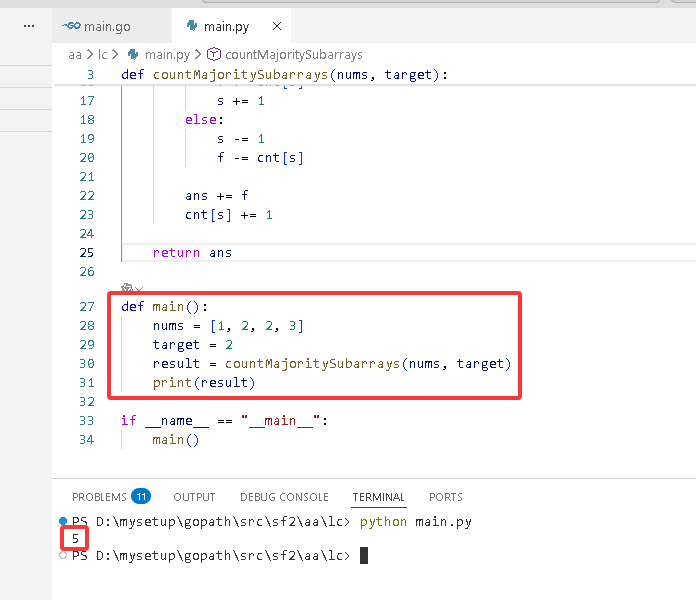This screenshot has width=696, height=600.
Task: Select the TERMINAL panel tab
Action: 378,497
